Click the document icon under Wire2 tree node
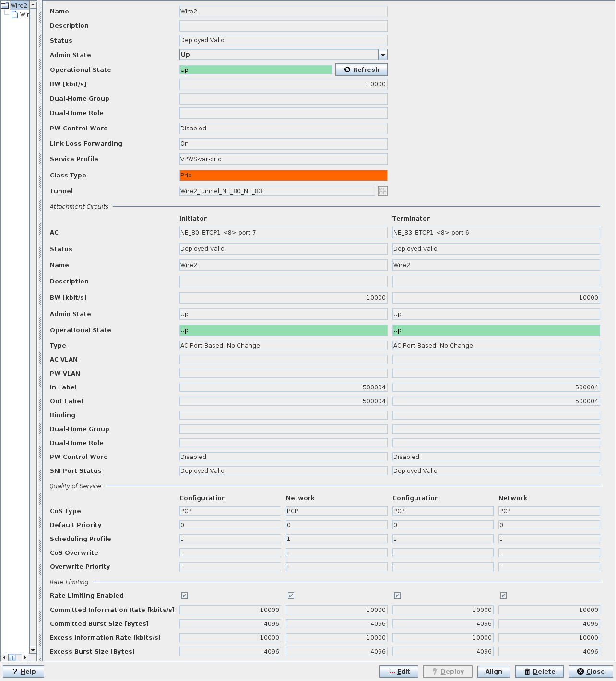 tap(14, 14)
